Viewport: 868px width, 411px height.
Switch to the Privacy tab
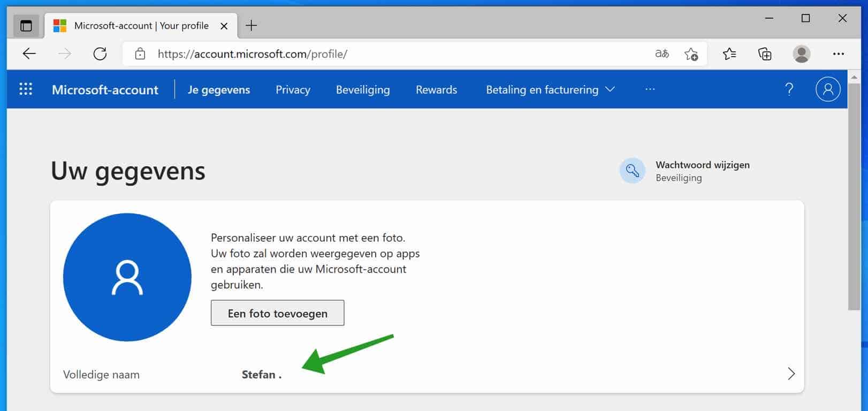[x=293, y=89]
